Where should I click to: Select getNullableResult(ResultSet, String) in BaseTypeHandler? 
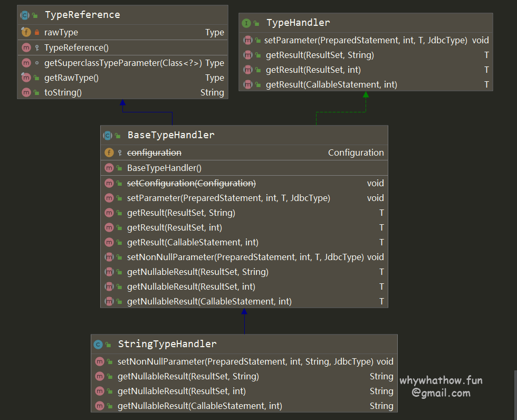[198, 272]
